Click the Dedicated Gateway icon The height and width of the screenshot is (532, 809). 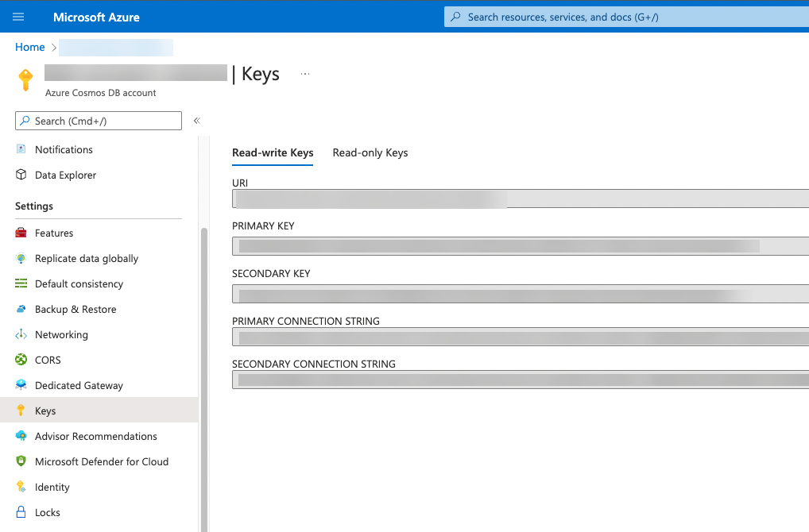click(x=21, y=384)
